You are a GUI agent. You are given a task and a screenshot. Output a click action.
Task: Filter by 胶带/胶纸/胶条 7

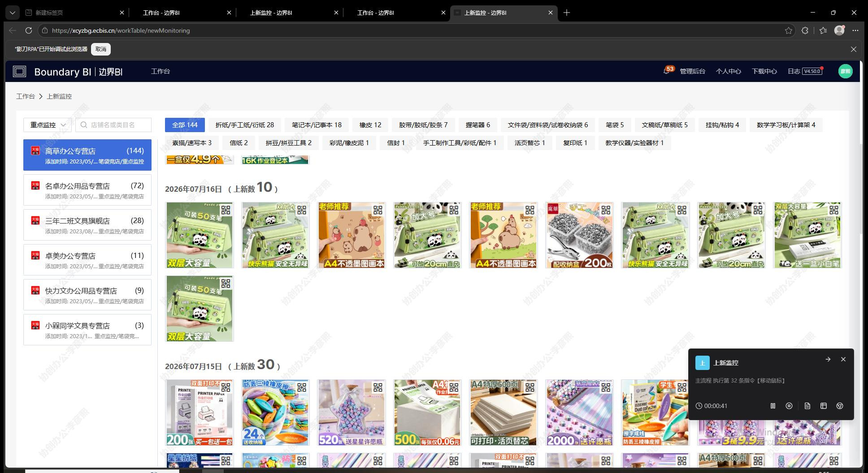pyautogui.click(x=424, y=125)
